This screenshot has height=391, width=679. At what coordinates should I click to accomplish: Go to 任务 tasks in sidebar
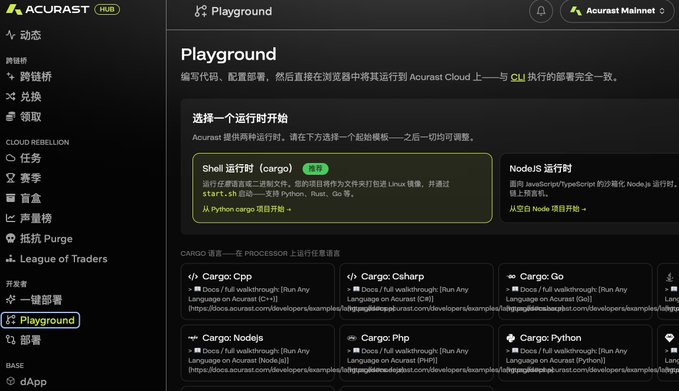click(x=24, y=158)
